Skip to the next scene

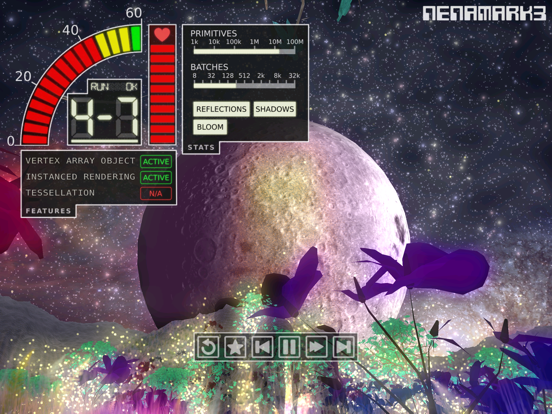tap(343, 347)
